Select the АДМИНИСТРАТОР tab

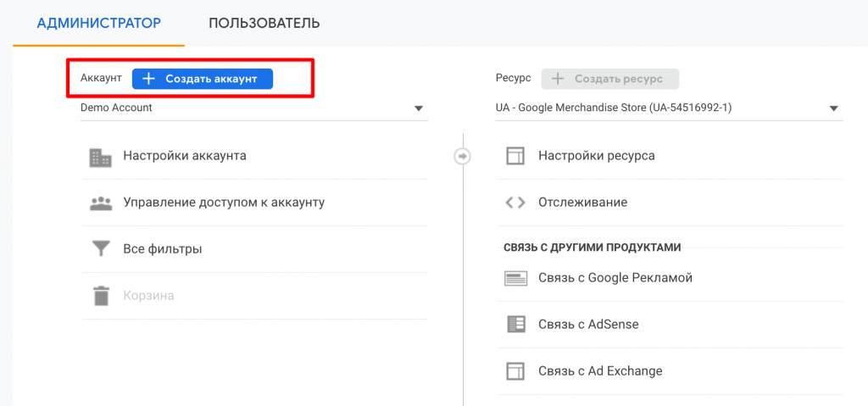point(99,23)
